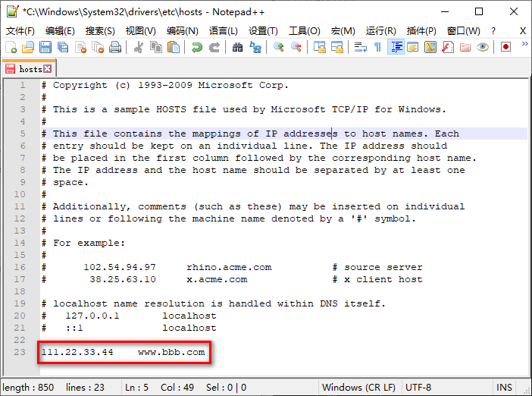Zoom in with the magnifier plus icon

point(279,47)
